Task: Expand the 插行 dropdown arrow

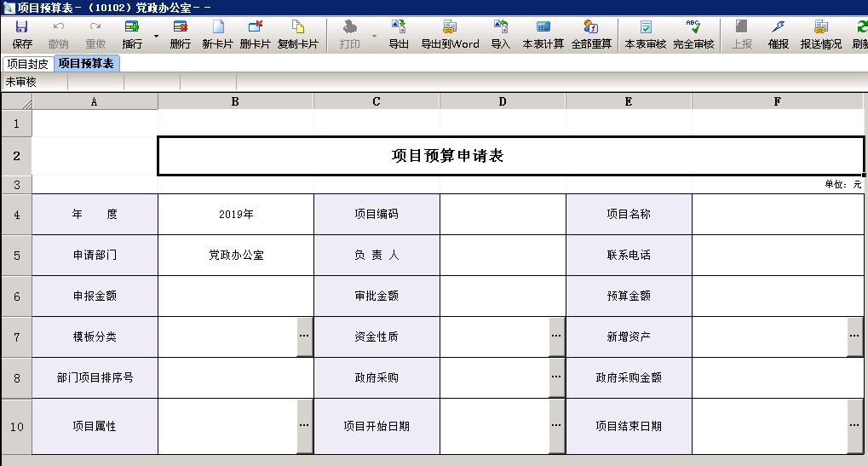Action: tap(156, 37)
